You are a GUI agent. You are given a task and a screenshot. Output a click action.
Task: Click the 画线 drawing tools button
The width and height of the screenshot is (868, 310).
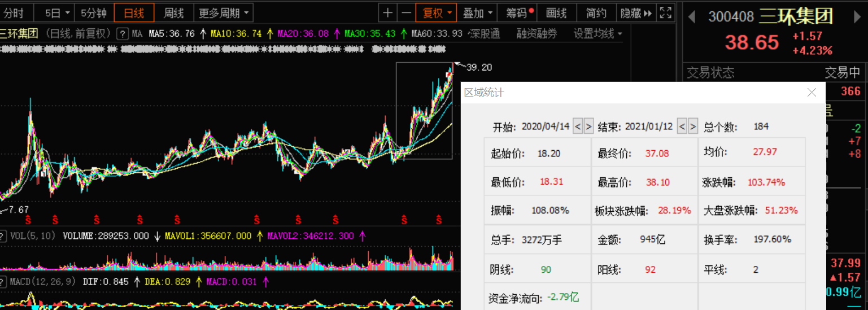pos(556,12)
